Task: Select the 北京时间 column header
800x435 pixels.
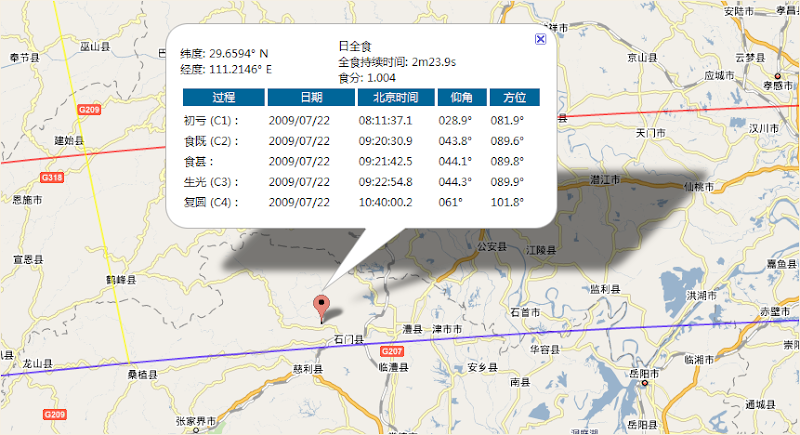Action: coord(396,97)
